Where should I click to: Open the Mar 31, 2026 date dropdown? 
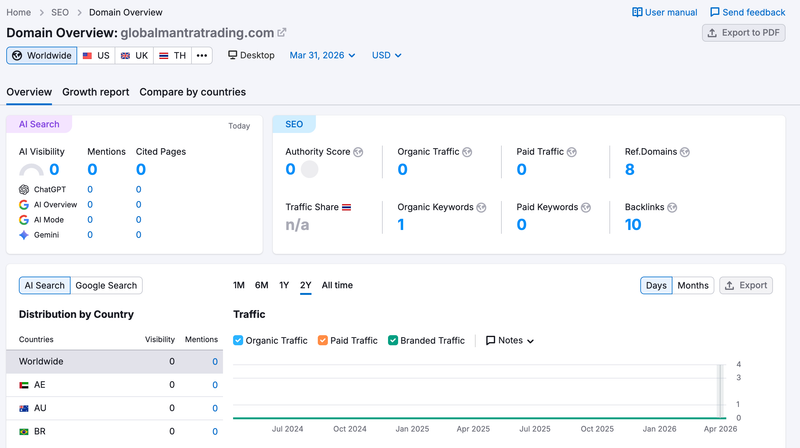click(x=322, y=55)
